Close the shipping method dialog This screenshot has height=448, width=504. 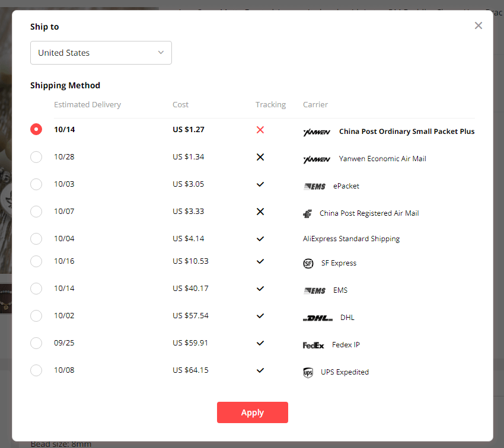[479, 25]
